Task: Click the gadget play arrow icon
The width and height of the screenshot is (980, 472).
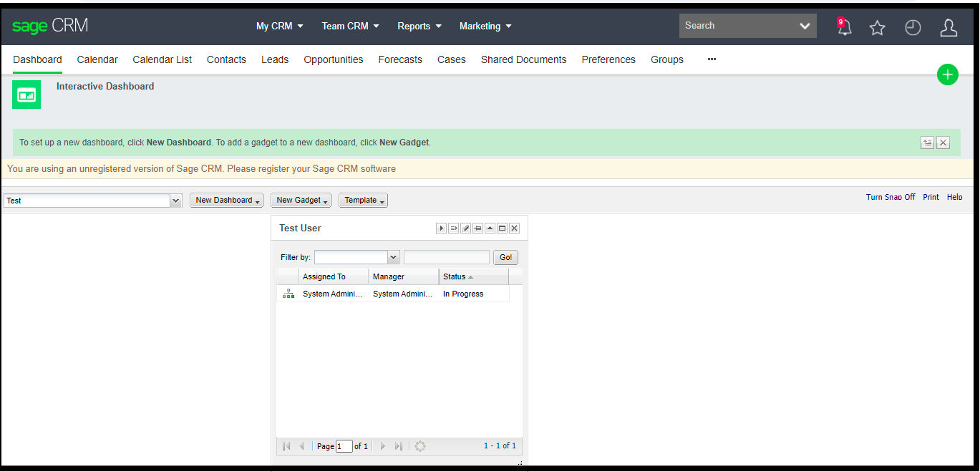Action: [x=442, y=228]
